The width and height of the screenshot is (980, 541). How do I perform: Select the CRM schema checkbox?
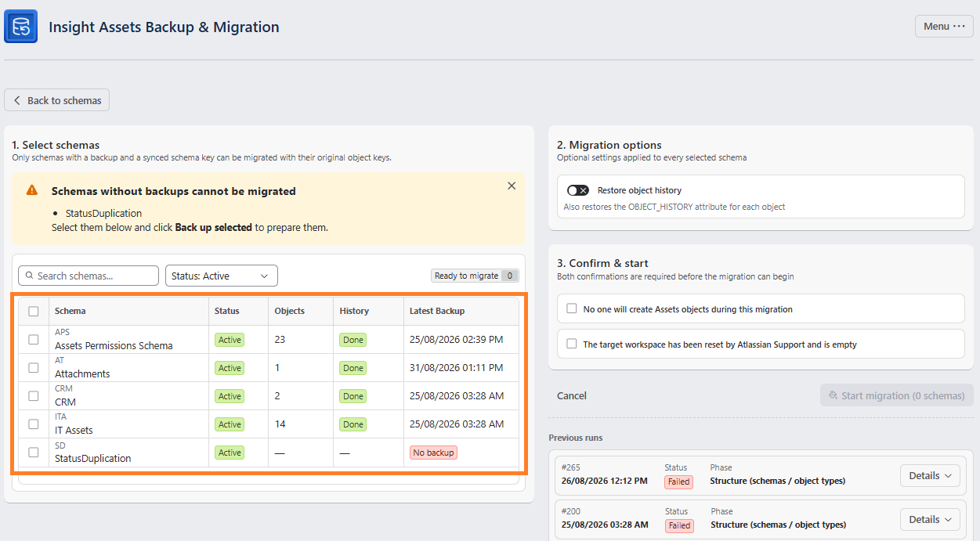34,395
